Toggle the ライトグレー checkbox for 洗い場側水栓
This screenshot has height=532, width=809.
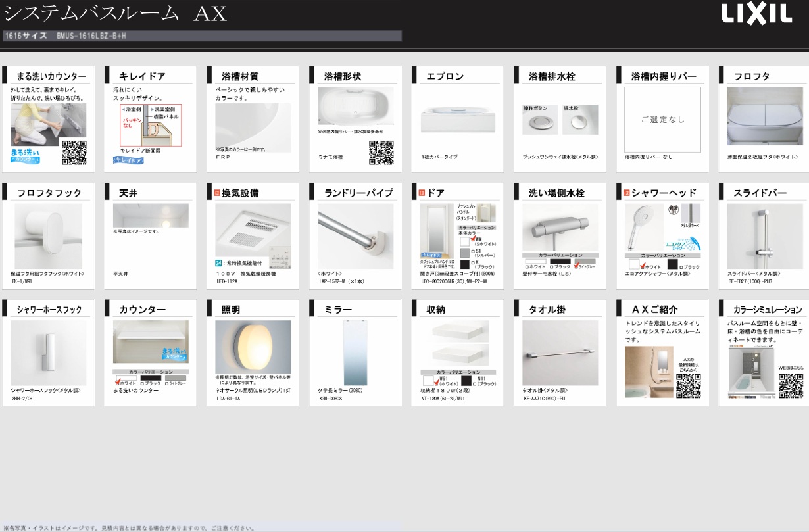pos(577,266)
